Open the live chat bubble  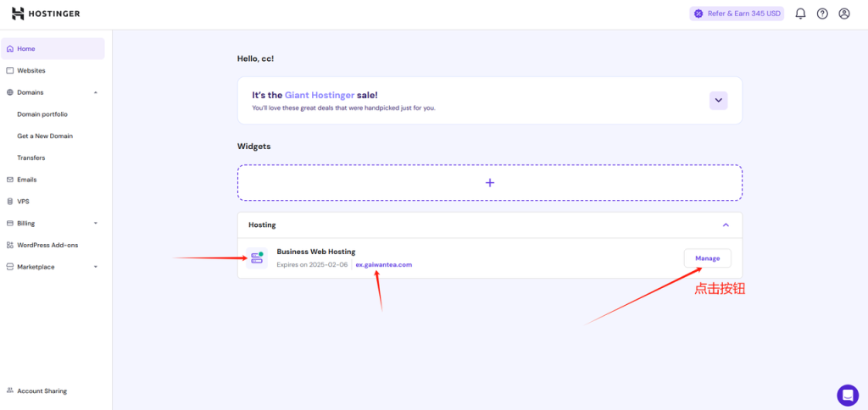(x=847, y=395)
